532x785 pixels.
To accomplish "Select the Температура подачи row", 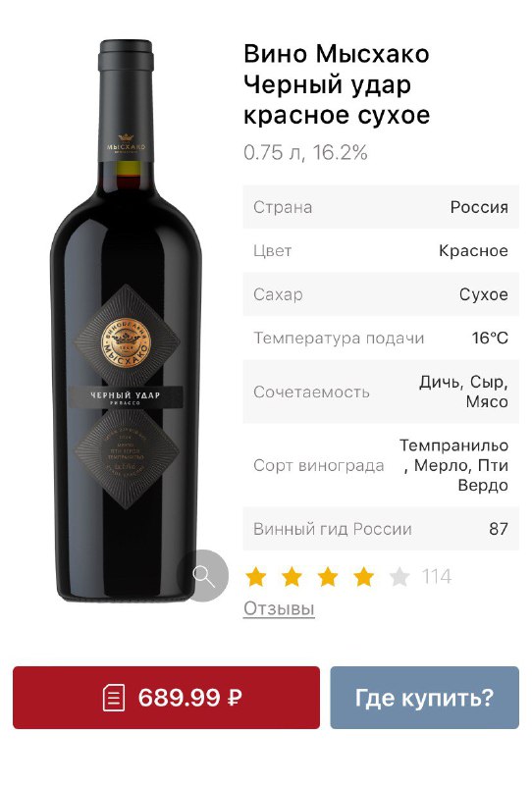I will [381, 338].
